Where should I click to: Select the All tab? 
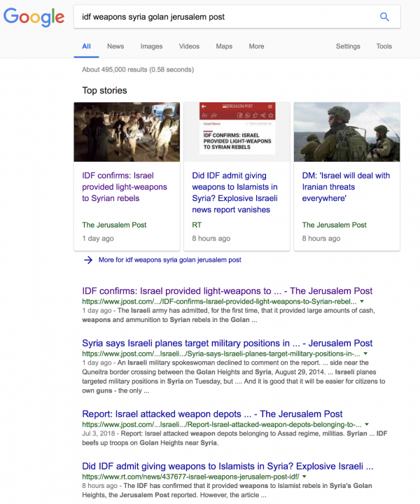[86, 46]
